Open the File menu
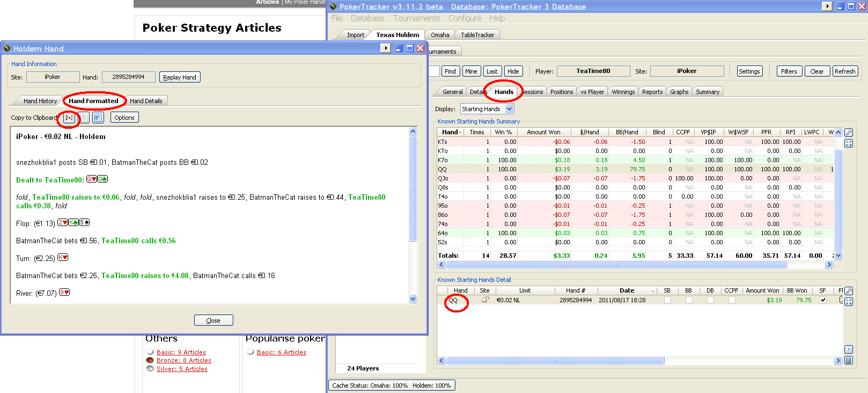Image resolution: width=868 pixels, height=393 pixels. tap(337, 18)
